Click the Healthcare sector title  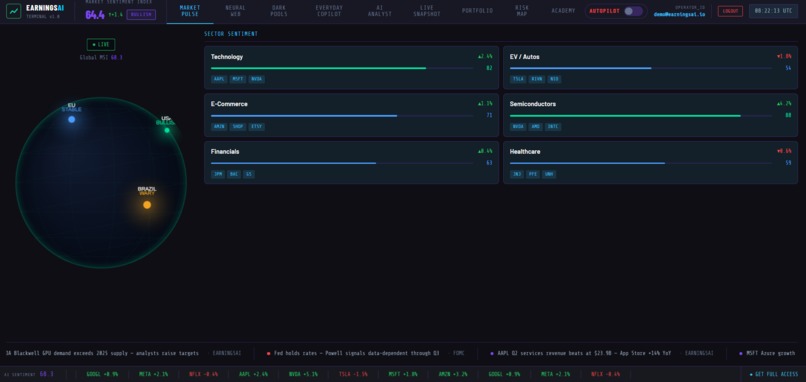[x=525, y=152]
